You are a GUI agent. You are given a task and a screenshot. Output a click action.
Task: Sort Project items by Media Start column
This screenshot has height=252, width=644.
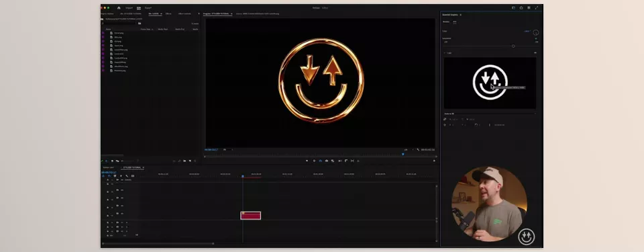click(163, 30)
